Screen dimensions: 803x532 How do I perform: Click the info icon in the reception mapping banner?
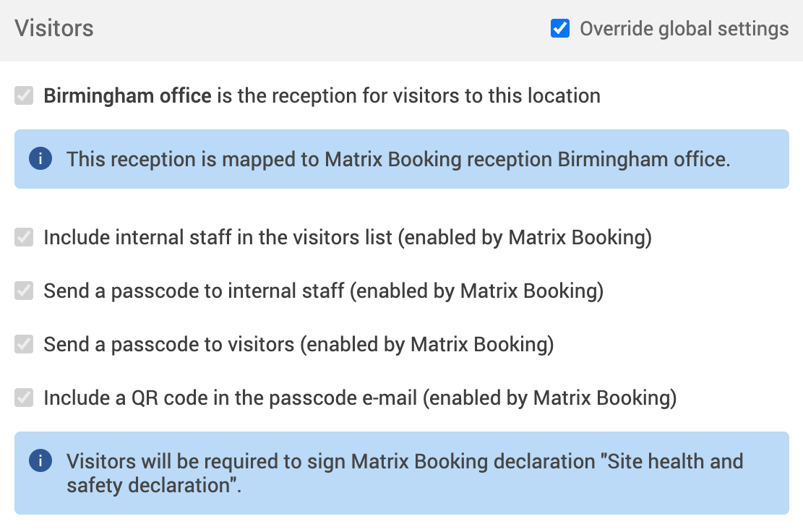point(40,159)
